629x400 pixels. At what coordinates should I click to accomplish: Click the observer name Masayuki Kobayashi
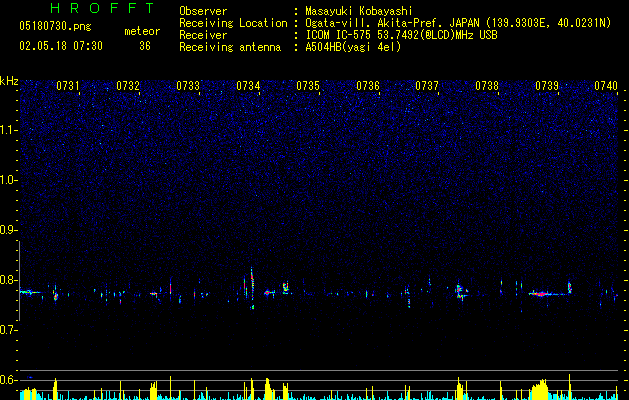point(359,11)
